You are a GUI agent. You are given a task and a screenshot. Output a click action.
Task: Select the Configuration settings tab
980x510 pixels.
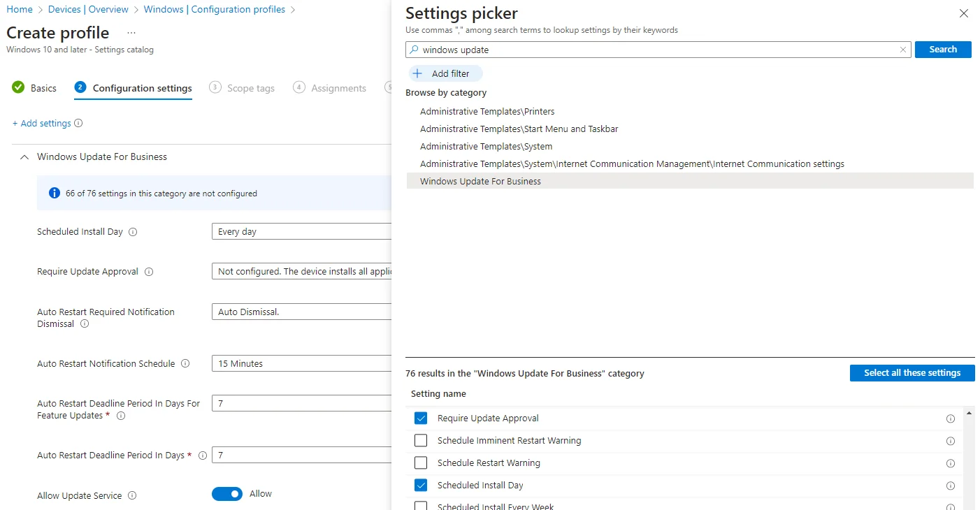click(133, 88)
